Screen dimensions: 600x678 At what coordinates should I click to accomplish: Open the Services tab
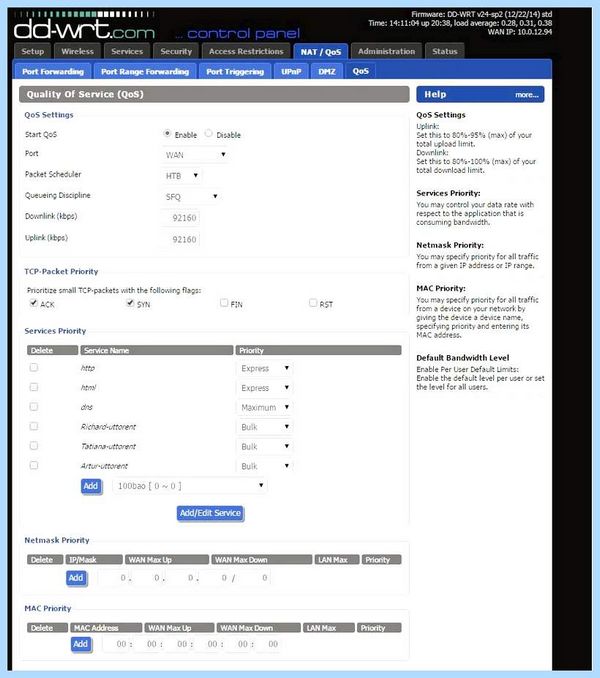point(127,51)
